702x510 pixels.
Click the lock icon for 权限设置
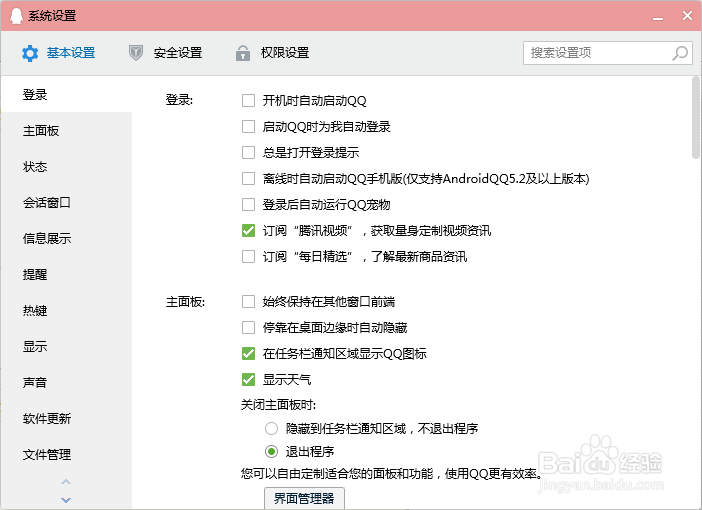(243, 53)
